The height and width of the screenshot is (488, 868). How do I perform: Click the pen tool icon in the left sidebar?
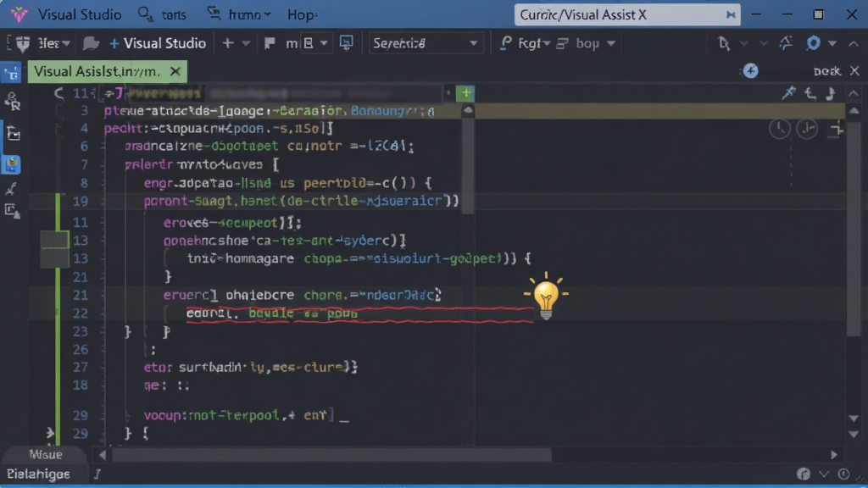[11, 189]
